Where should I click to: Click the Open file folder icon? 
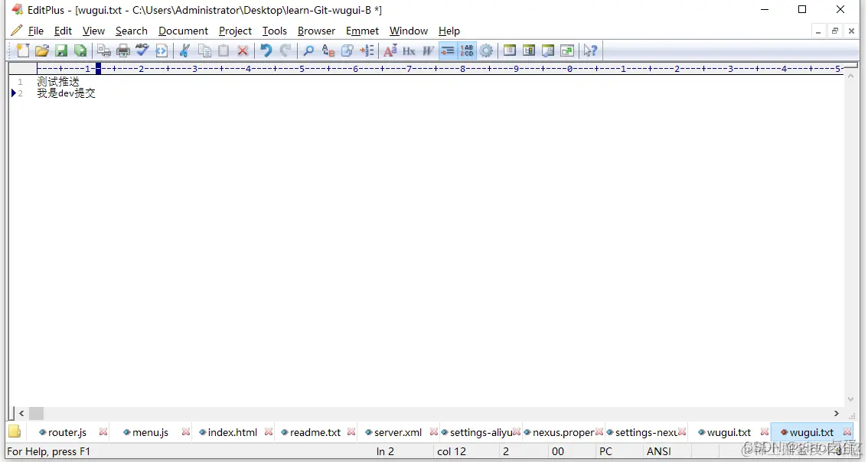click(42, 51)
